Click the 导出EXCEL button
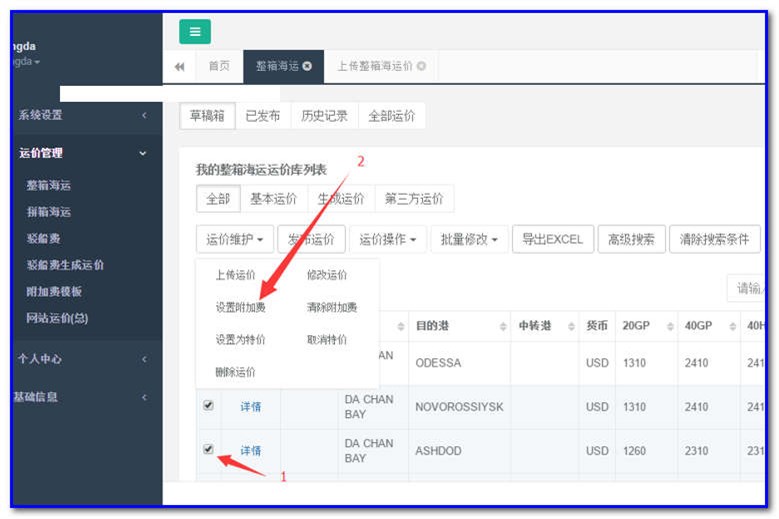 552,239
